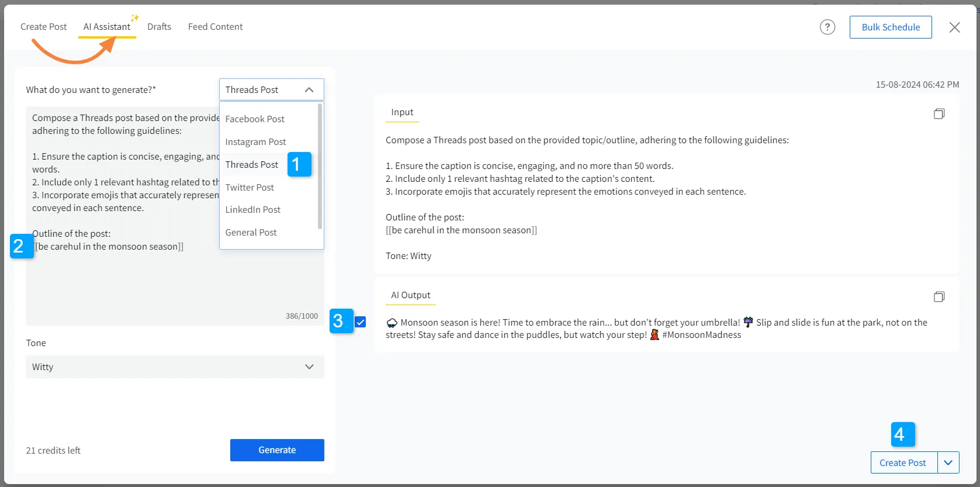Click the 'AI Output' section heading
The height and width of the screenshot is (487, 980).
click(x=410, y=295)
